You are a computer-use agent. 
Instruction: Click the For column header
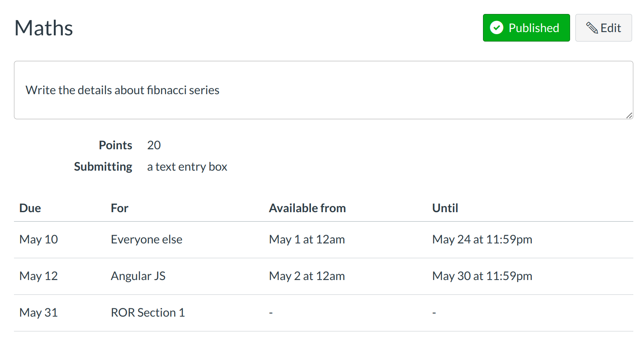click(120, 208)
